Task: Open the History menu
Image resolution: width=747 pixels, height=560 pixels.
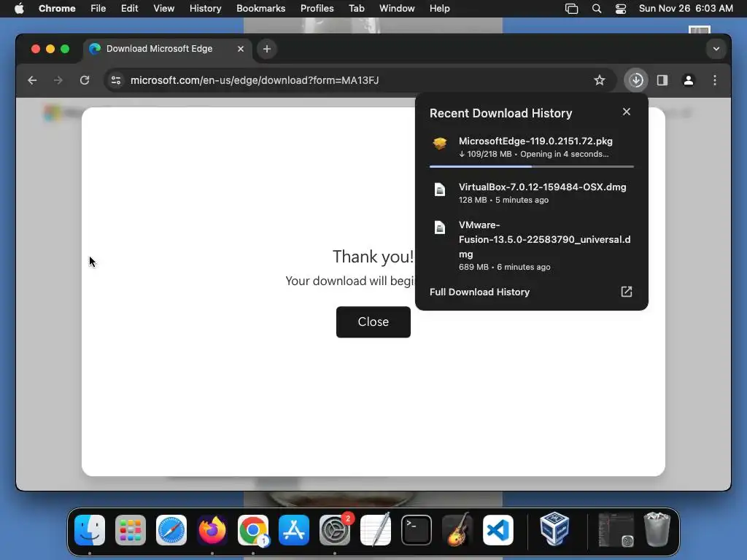Action: click(205, 9)
